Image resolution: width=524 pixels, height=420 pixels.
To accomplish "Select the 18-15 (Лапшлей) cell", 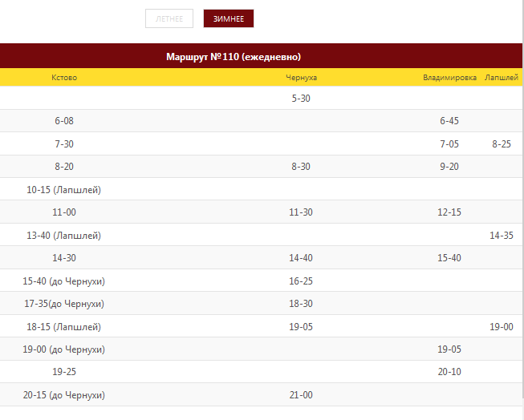I will pos(64,327).
